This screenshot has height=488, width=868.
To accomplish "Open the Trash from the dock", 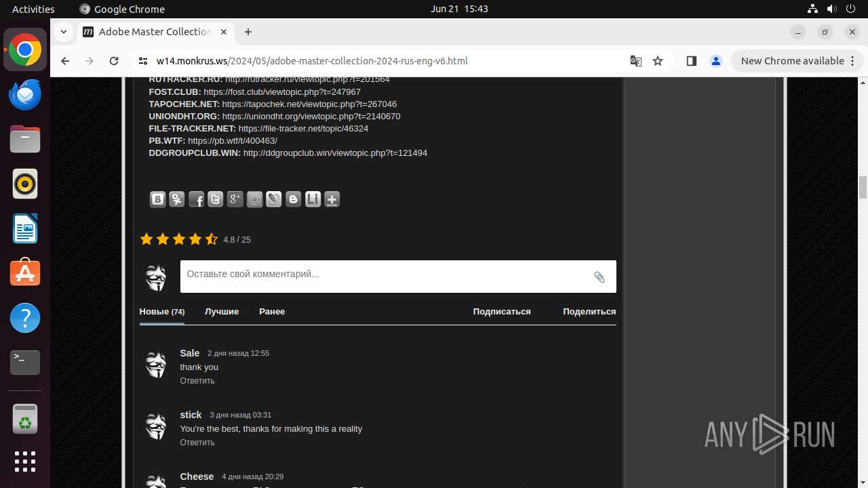I will (x=25, y=420).
